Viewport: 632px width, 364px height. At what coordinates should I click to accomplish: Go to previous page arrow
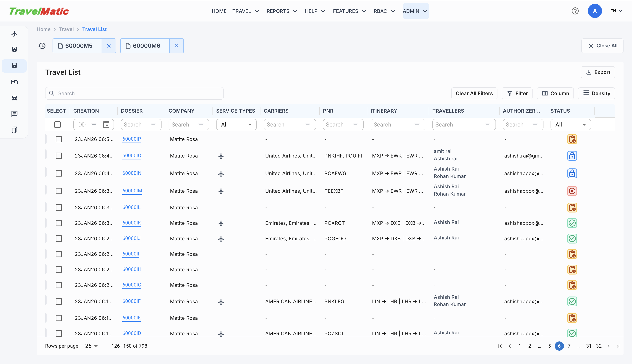pos(510,346)
